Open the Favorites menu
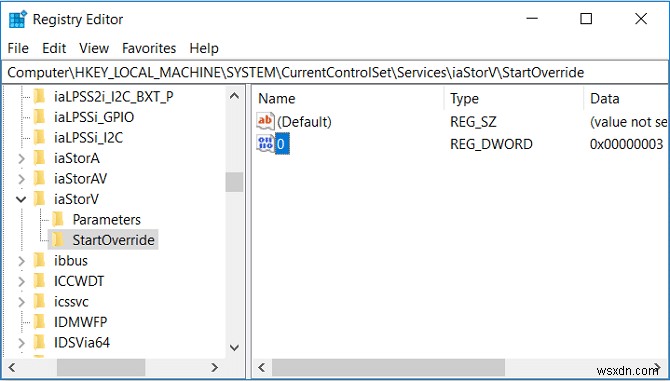The height and width of the screenshot is (381, 670). point(149,48)
